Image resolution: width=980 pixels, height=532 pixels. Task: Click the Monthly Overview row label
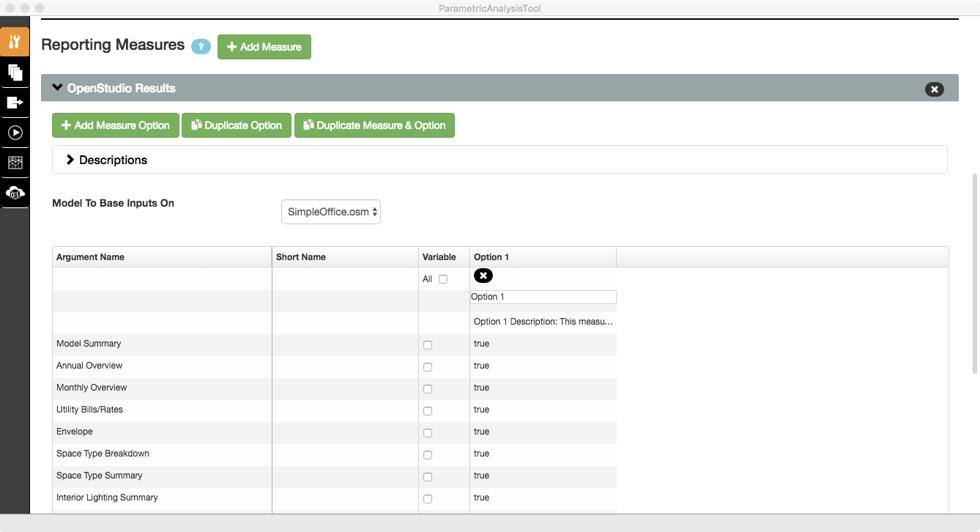click(x=92, y=387)
